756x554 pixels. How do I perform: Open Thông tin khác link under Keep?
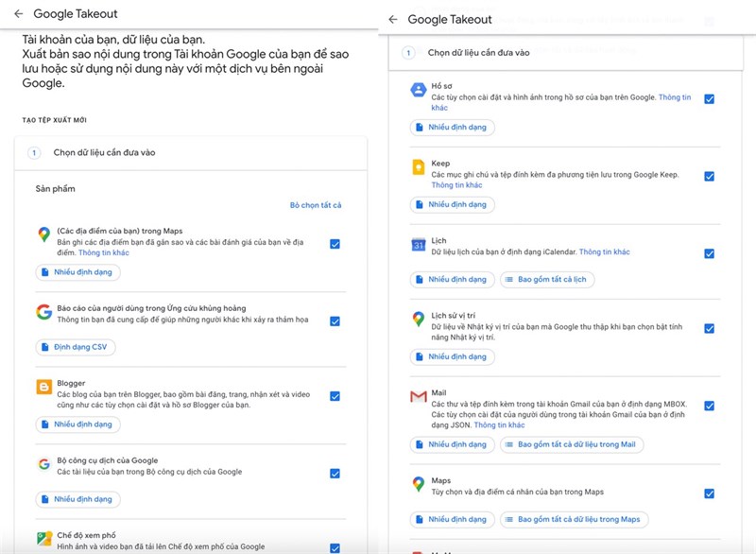456,185
